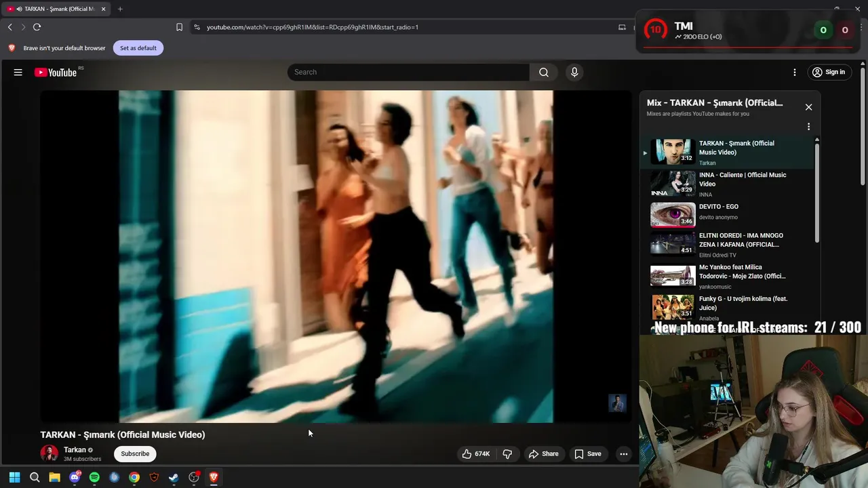
Task: Go back in the browser
Action: pyautogui.click(x=10, y=27)
